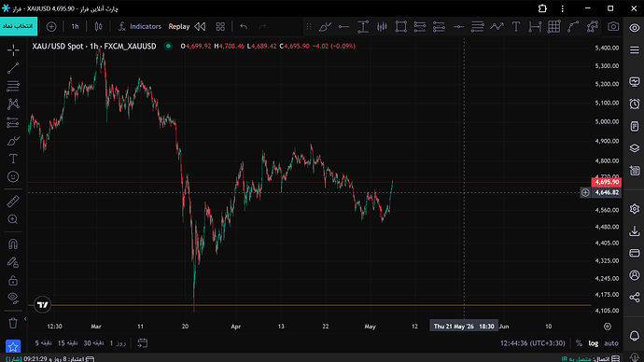Open the Indicators dialog
Viewport: 644px width, 362px height.
pos(140,27)
